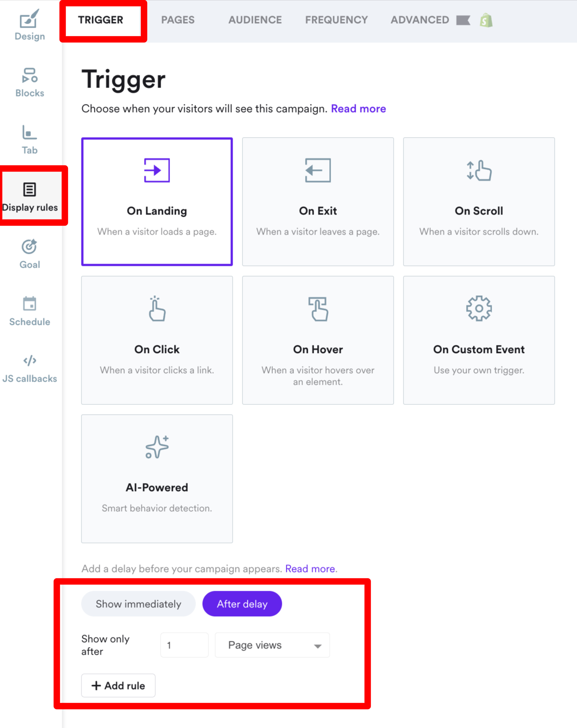Click the gray flag icon
This screenshot has height=728, width=577.
click(x=463, y=21)
